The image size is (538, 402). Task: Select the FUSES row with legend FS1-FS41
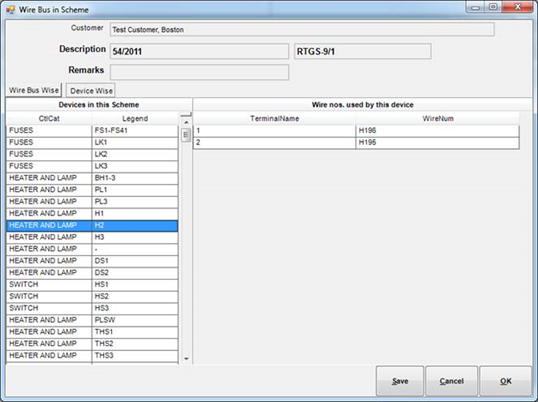click(x=92, y=131)
